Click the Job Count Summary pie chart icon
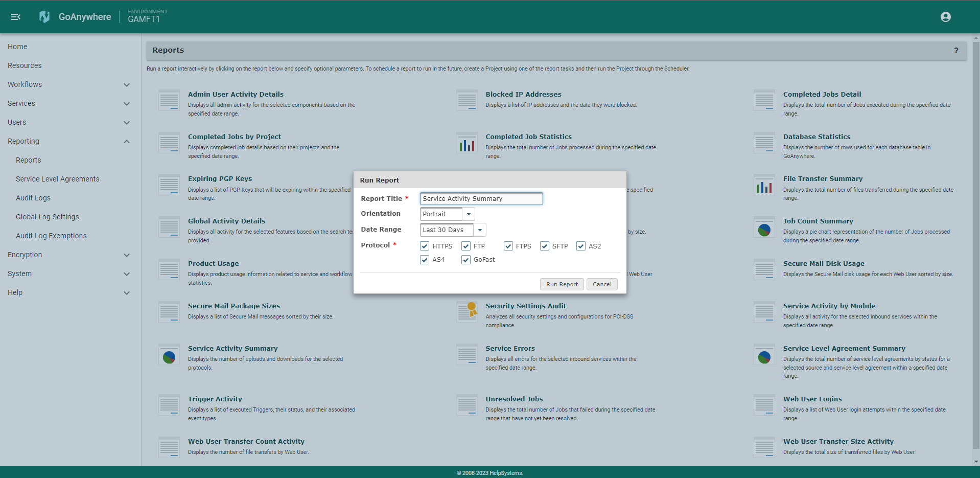 (x=764, y=227)
